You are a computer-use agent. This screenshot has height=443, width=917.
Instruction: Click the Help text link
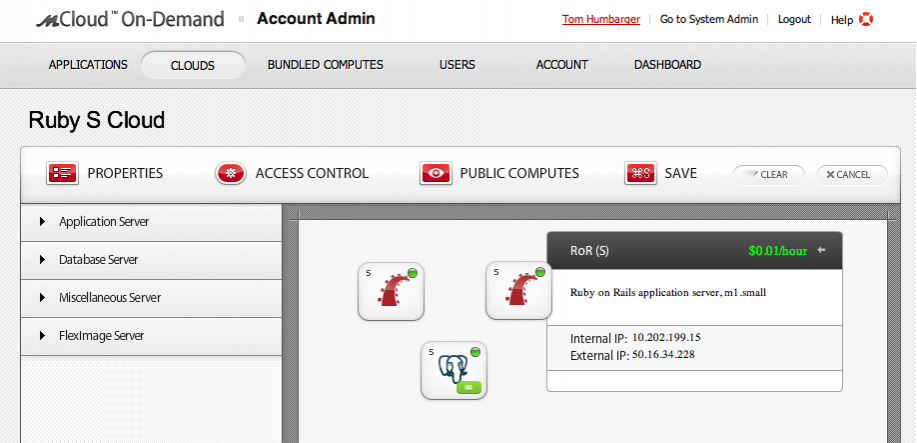pos(842,20)
